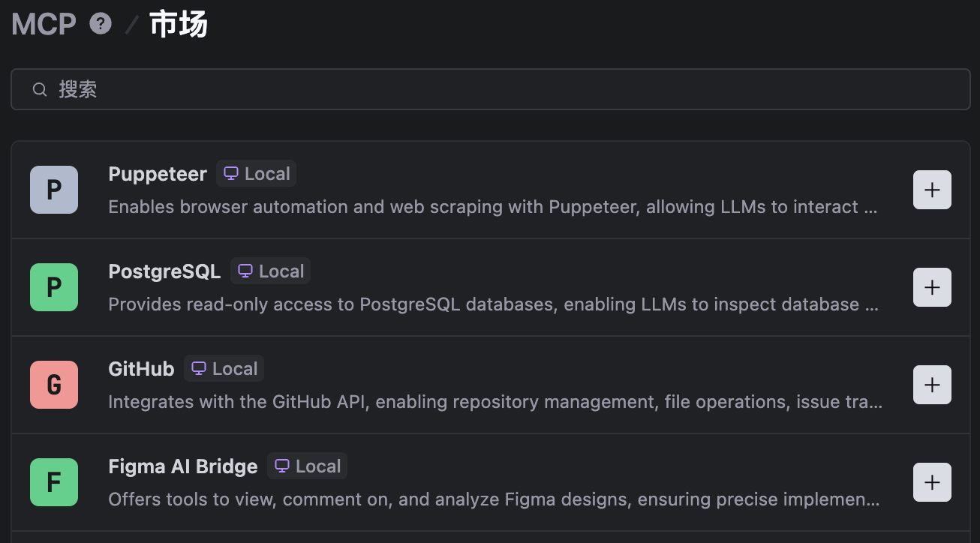Click the Local badge next to GitHub

pyautogui.click(x=224, y=369)
